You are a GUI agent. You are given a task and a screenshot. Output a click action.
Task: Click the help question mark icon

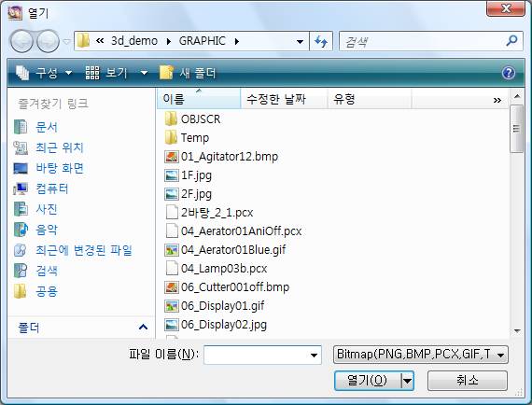(509, 73)
